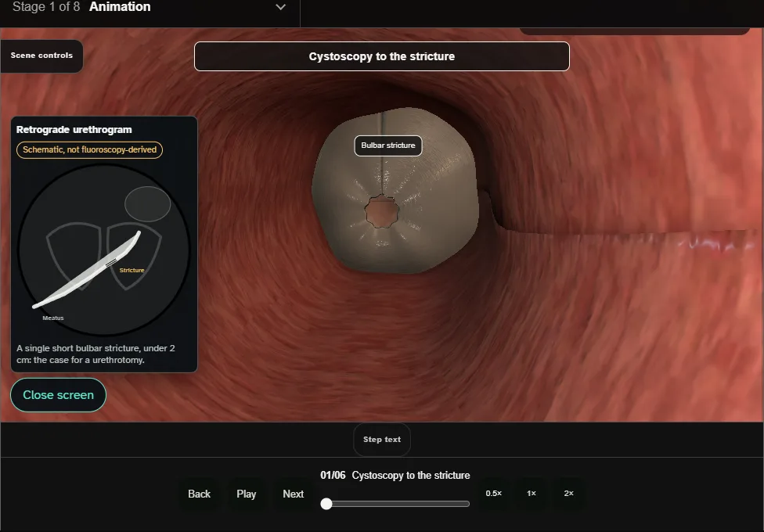Image resolution: width=764 pixels, height=532 pixels.
Task: Set playback speed to 2×
Action: tap(568, 494)
